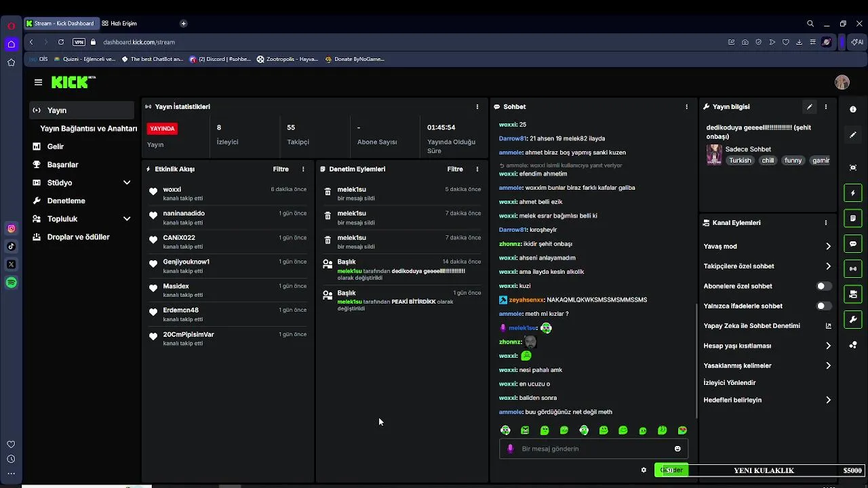This screenshot has height=488, width=868.
Task: Select Yayın in the sidebar
Action: coord(82,110)
